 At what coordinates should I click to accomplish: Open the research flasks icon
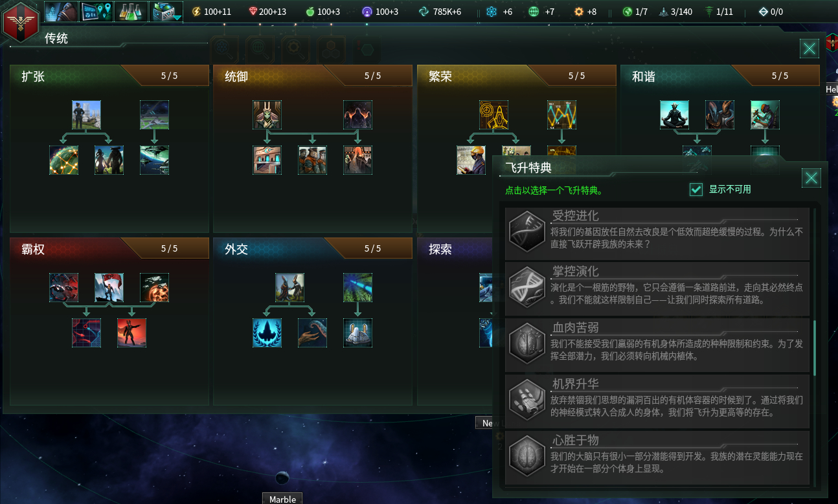[131, 11]
